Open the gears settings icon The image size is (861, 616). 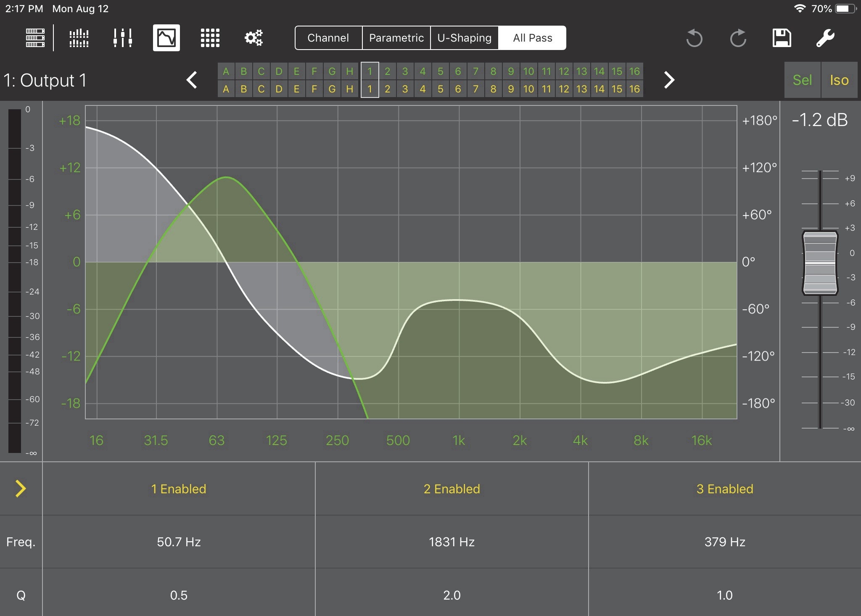[x=254, y=38]
